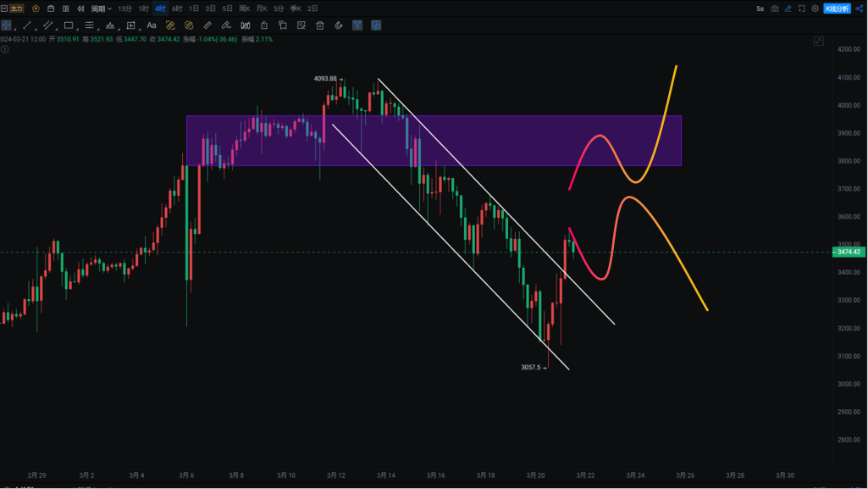This screenshot has width=868, height=489.
Task: Expand the horizontal lines tool submenu
Action: pos(89,25)
